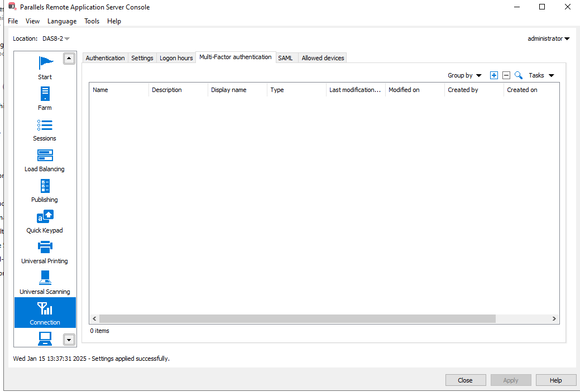Open the Group by dropdown
This screenshot has height=392, width=580.
[x=464, y=75]
